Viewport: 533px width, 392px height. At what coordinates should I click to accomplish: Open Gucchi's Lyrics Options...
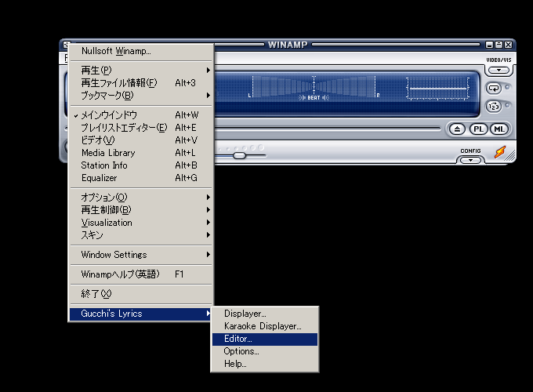[265, 351]
